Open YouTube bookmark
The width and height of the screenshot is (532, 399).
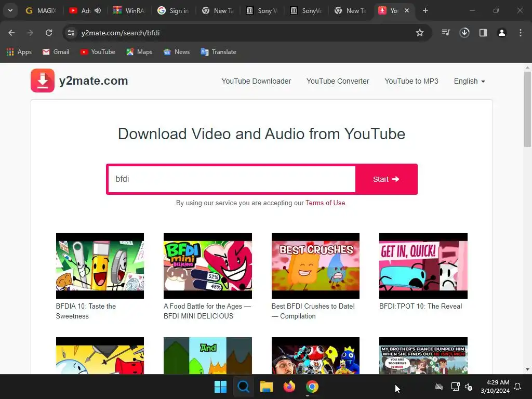[x=98, y=52]
